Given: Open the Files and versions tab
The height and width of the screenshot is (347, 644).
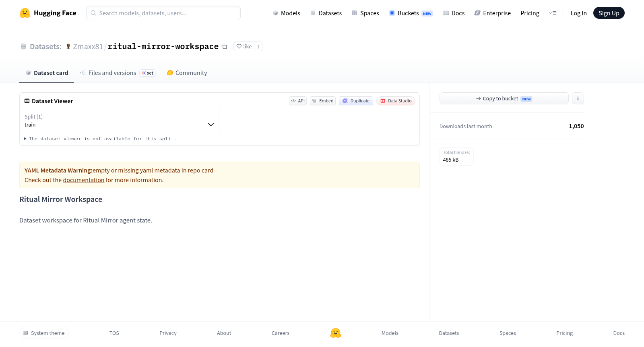Looking at the screenshot, I should (x=118, y=73).
